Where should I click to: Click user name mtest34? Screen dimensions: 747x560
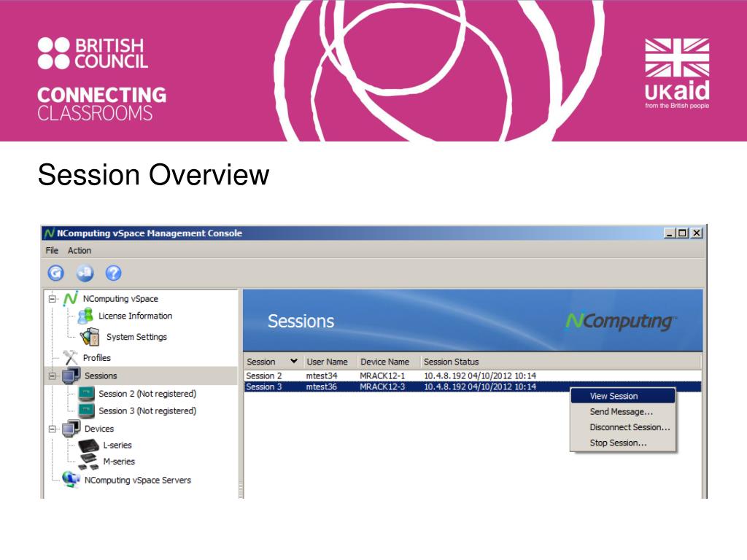322,376
